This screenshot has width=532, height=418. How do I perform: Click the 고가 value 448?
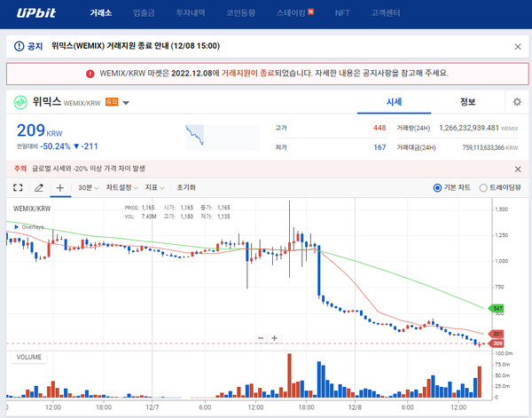[379, 128]
